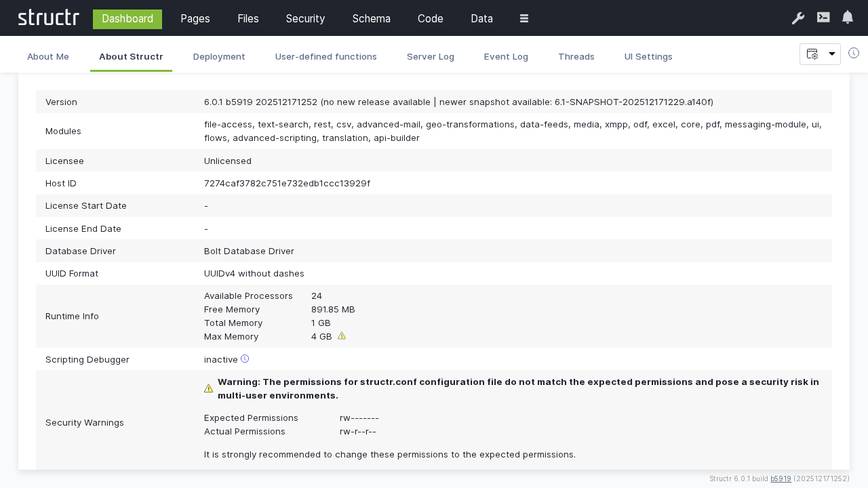Go to the Code section
The width and height of the screenshot is (868, 488).
pos(430,18)
